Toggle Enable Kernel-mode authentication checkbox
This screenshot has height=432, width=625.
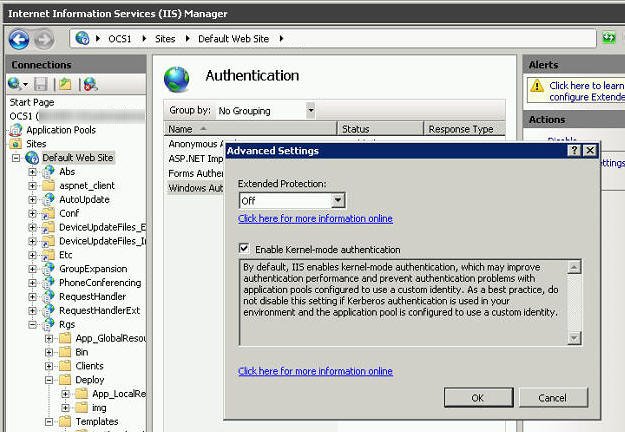pyautogui.click(x=244, y=249)
